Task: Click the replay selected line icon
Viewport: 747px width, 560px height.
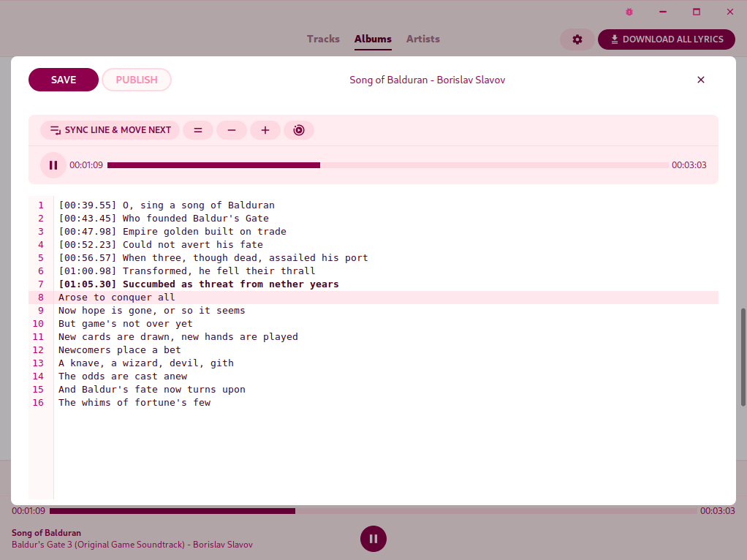Action: coord(299,130)
